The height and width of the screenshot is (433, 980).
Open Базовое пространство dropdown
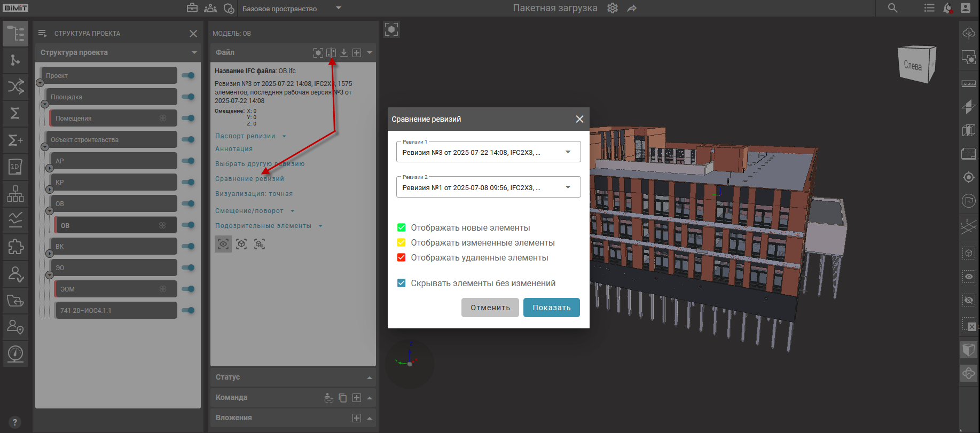point(292,9)
